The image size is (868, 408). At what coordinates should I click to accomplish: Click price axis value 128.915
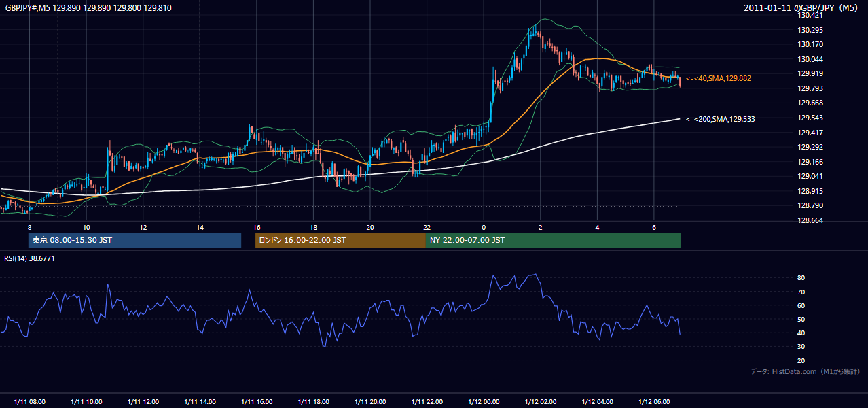pyautogui.click(x=810, y=191)
